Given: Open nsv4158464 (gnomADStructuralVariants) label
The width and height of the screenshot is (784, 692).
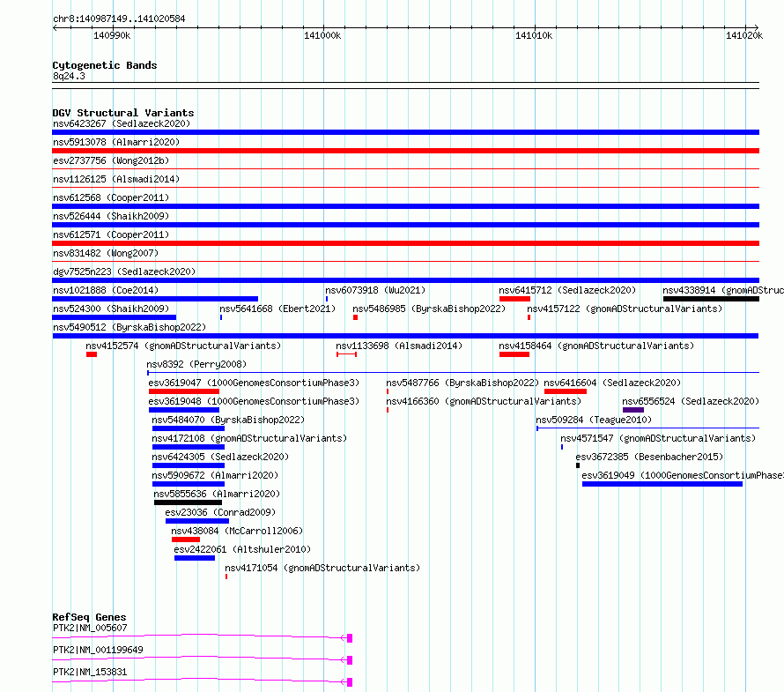Looking at the screenshot, I should [x=596, y=346].
